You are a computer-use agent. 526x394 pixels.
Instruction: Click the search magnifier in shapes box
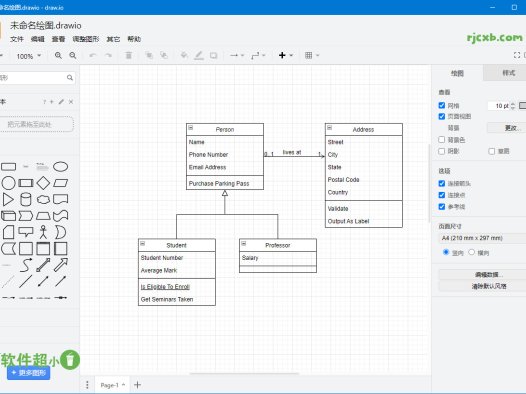click(x=70, y=78)
